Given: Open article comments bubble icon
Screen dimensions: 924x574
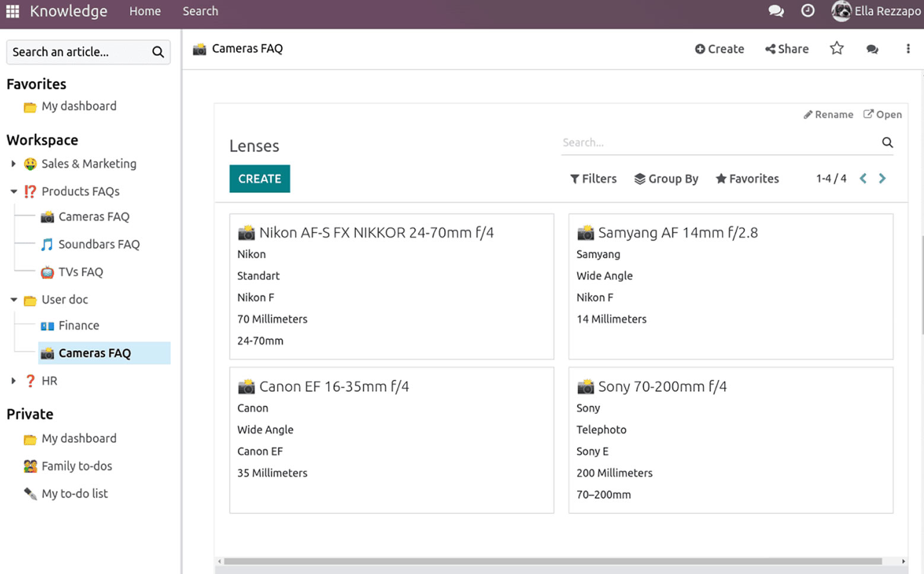Looking at the screenshot, I should 872,49.
